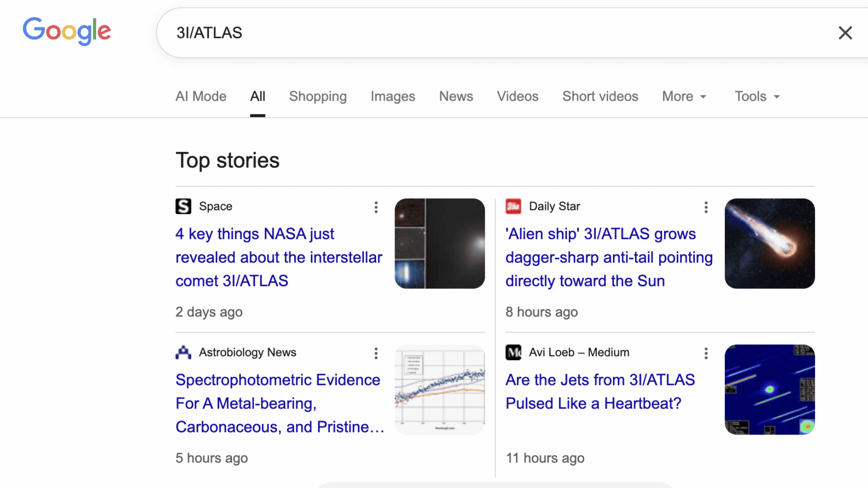Click the 'Avi Loeb – Medium' source name
This screenshot has height=488, width=868.
tap(579, 352)
